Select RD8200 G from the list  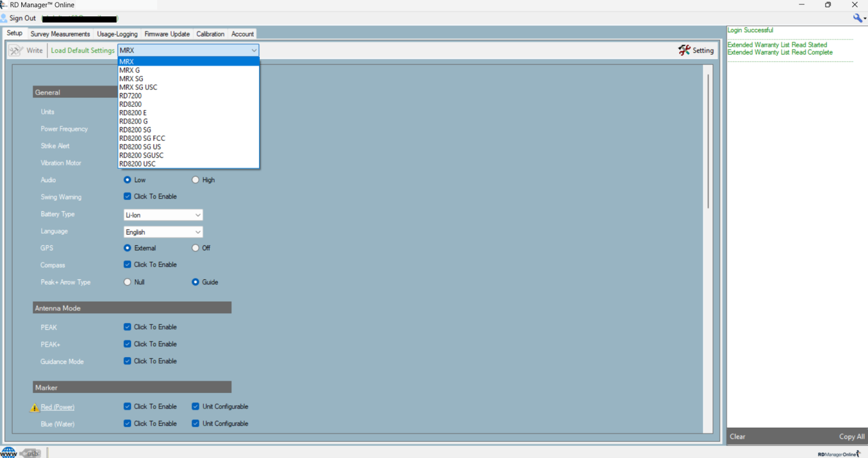pos(189,121)
